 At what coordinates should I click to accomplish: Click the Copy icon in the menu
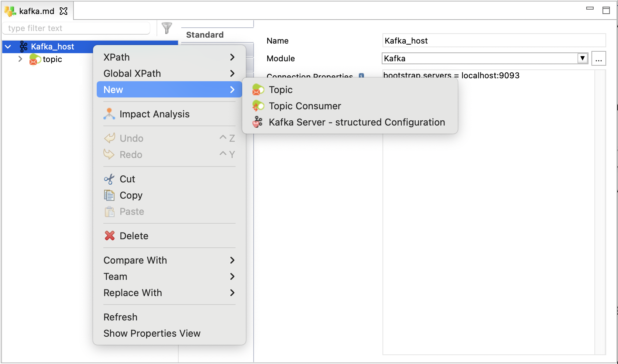click(x=109, y=195)
